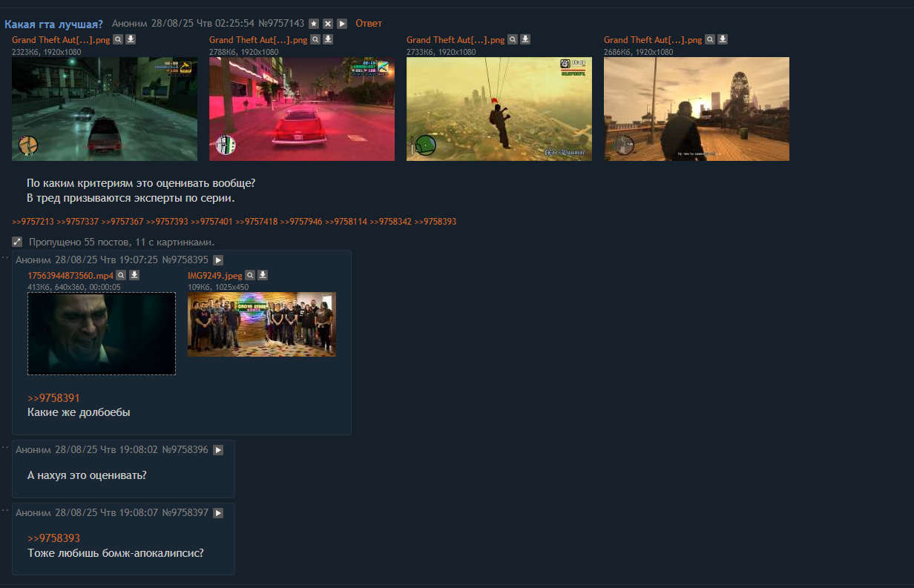914x588 pixels.
Task: Follow bottom-row reply link >>9758393
Action: 435,222
